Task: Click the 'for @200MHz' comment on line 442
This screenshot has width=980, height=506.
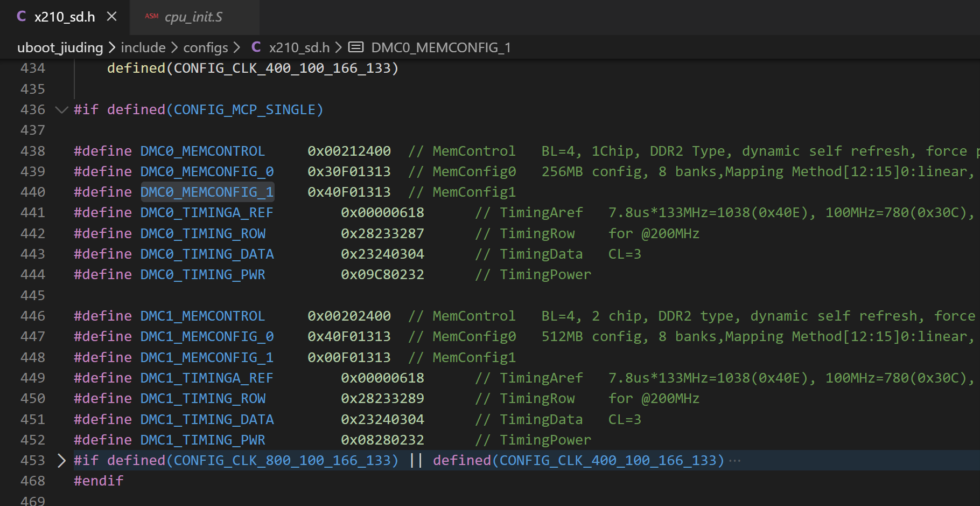Action: (654, 234)
